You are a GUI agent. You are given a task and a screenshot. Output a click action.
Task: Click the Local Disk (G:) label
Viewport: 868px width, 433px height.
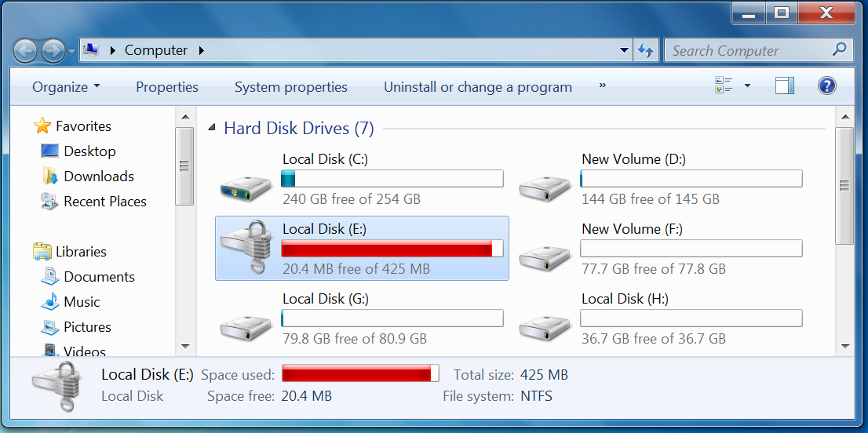(x=326, y=299)
